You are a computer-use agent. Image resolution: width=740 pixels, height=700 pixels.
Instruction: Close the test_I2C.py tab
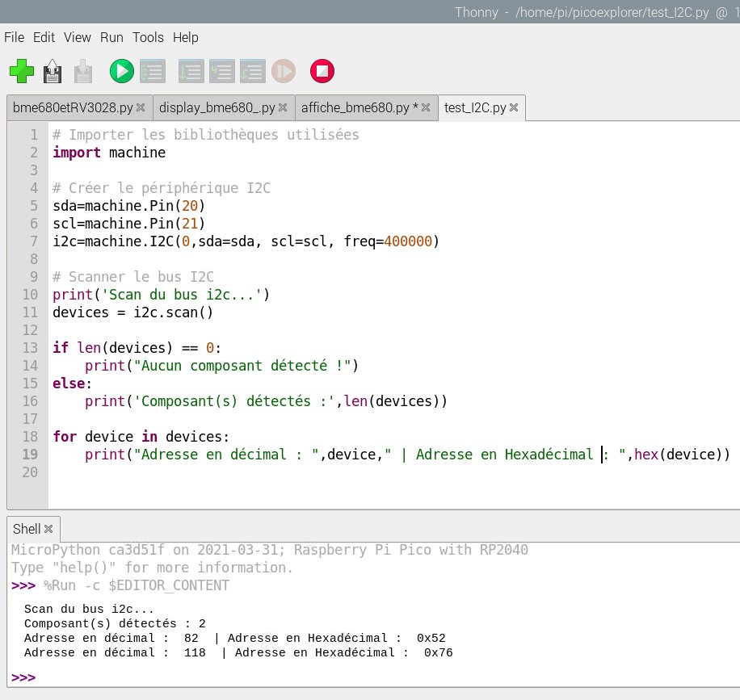coord(514,107)
